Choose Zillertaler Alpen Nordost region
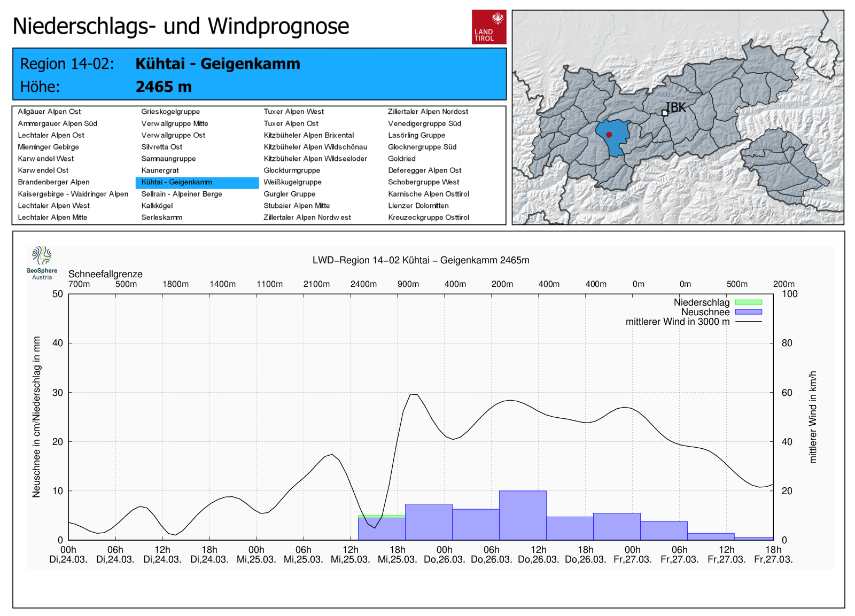The height and width of the screenshot is (616, 855). (x=428, y=112)
